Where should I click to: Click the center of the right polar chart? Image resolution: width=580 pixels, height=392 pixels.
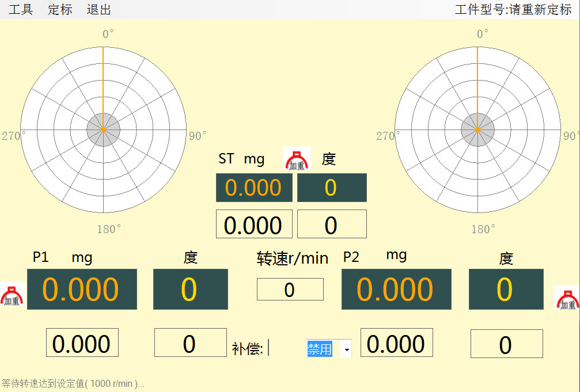point(477,130)
